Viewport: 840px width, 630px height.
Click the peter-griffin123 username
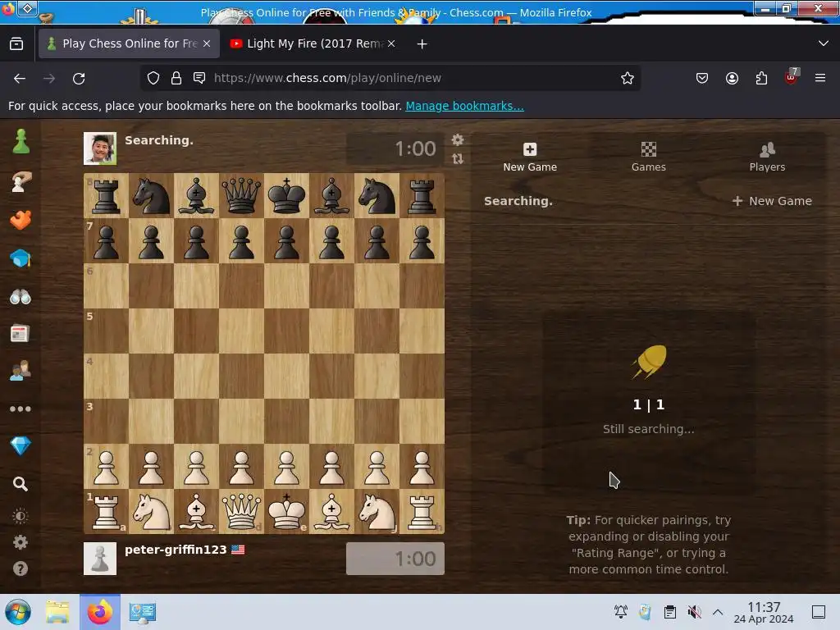click(176, 550)
